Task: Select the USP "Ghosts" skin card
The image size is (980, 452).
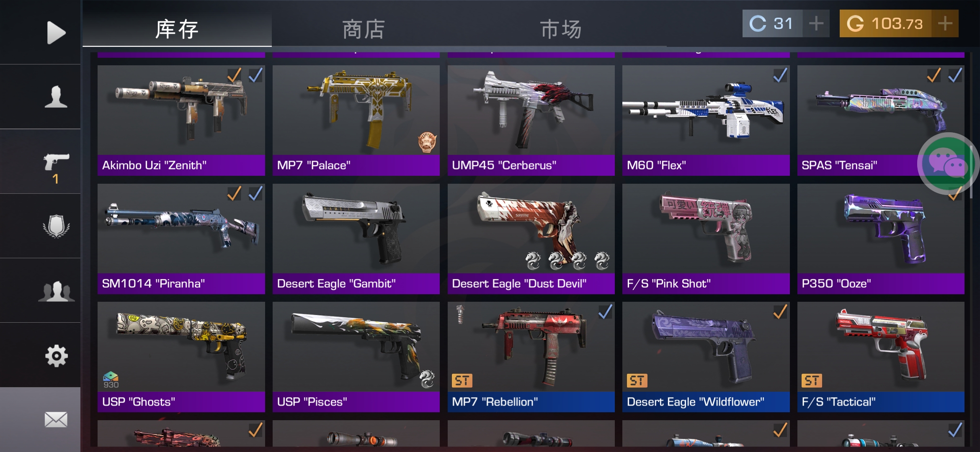Action: [x=181, y=357]
